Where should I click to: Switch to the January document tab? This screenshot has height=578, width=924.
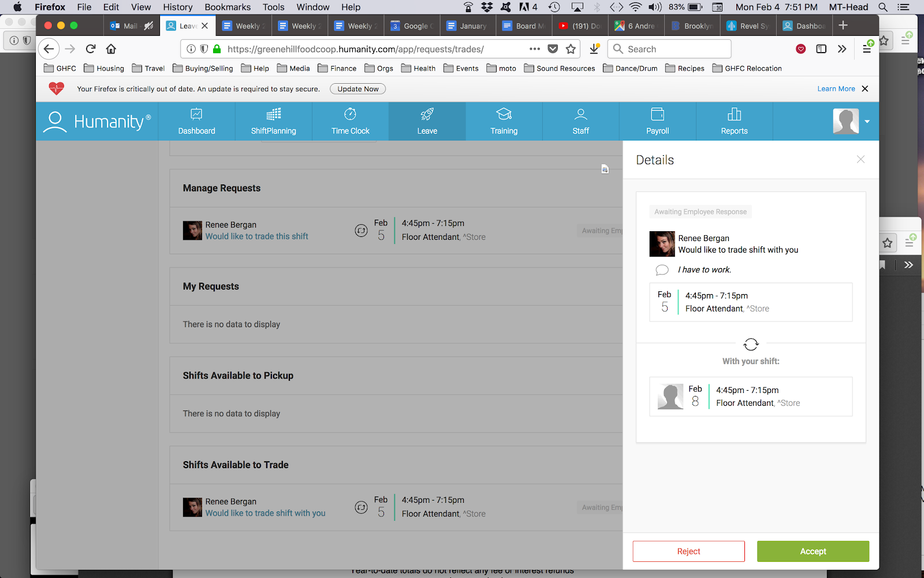coord(468,26)
